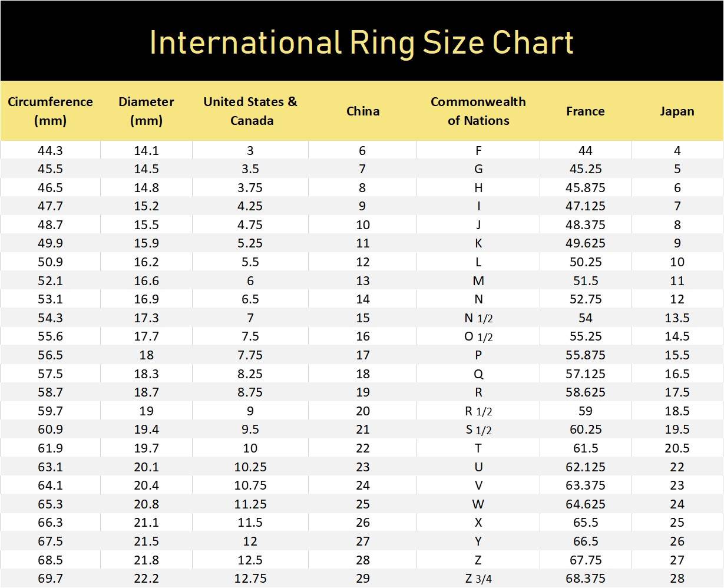Viewport: 724px width, 588px height.
Task: Click the China column header
Action: click(x=362, y=111)
